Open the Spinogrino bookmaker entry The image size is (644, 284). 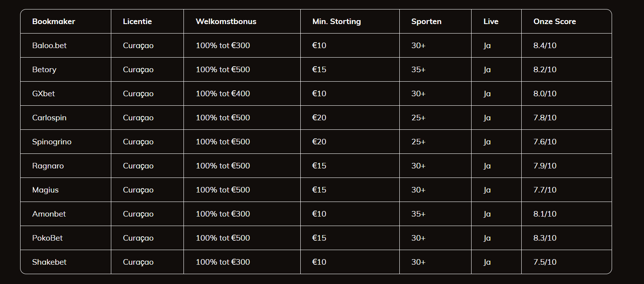click(x=52, y=142)
